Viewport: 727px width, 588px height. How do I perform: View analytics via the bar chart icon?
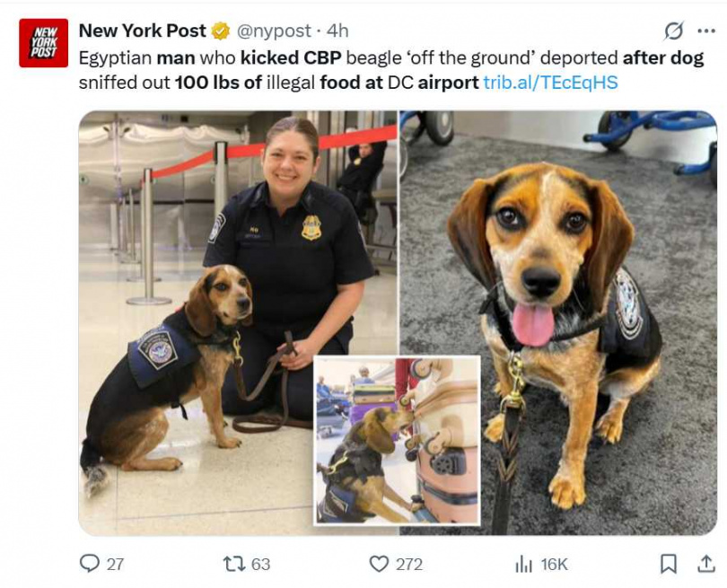[x=523, y=565]
